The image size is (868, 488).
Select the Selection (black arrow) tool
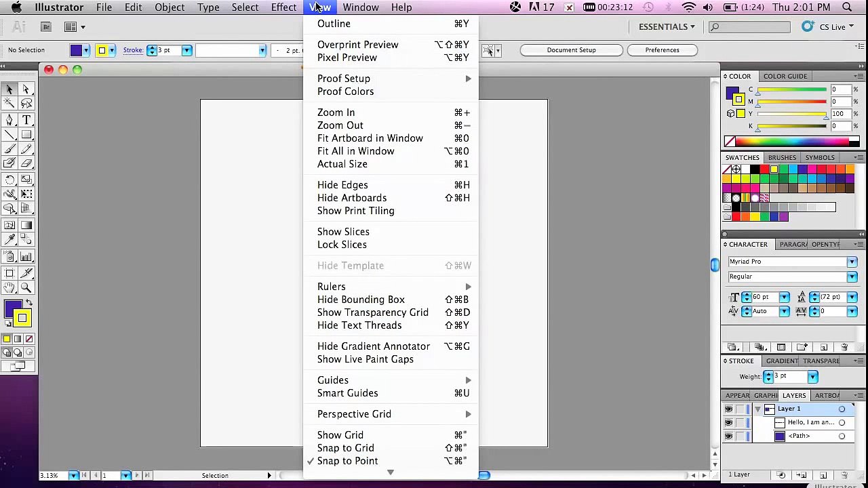tap(9, 89)
